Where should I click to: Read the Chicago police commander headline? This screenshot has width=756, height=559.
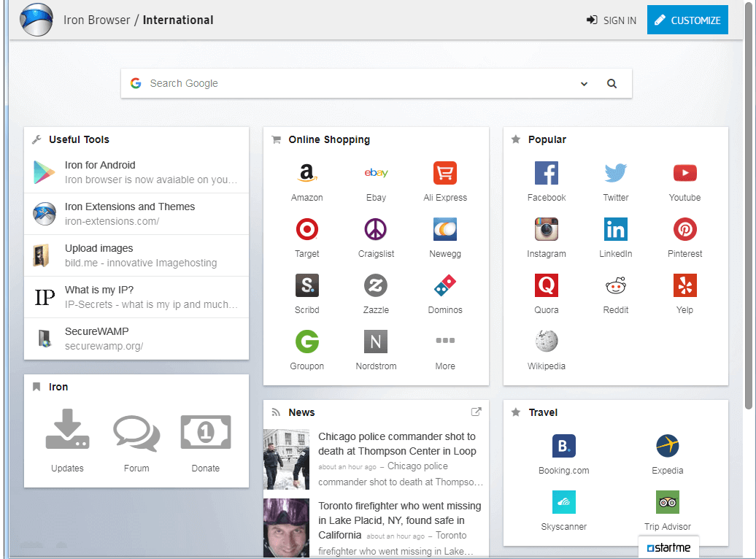397,444
